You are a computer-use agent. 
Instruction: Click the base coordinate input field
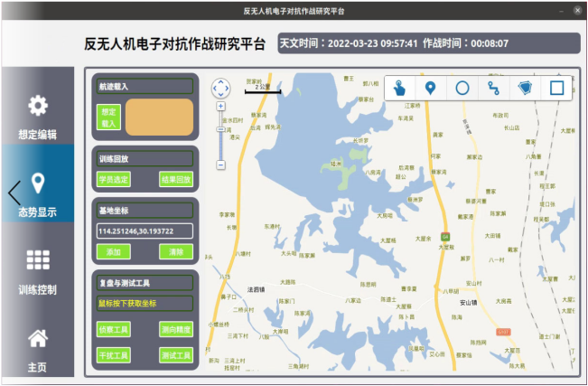point(145,231)
